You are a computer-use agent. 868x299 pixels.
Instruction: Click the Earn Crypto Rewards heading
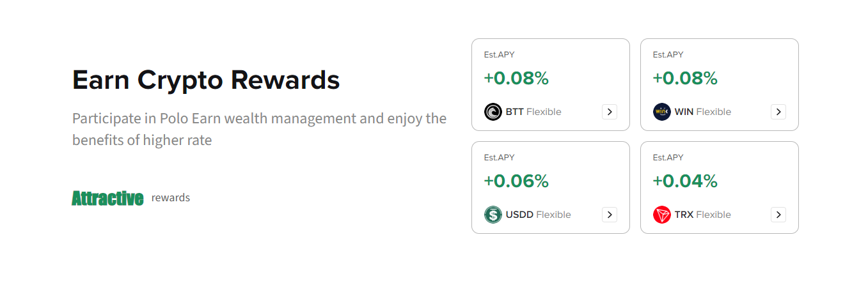click(206, 80)
